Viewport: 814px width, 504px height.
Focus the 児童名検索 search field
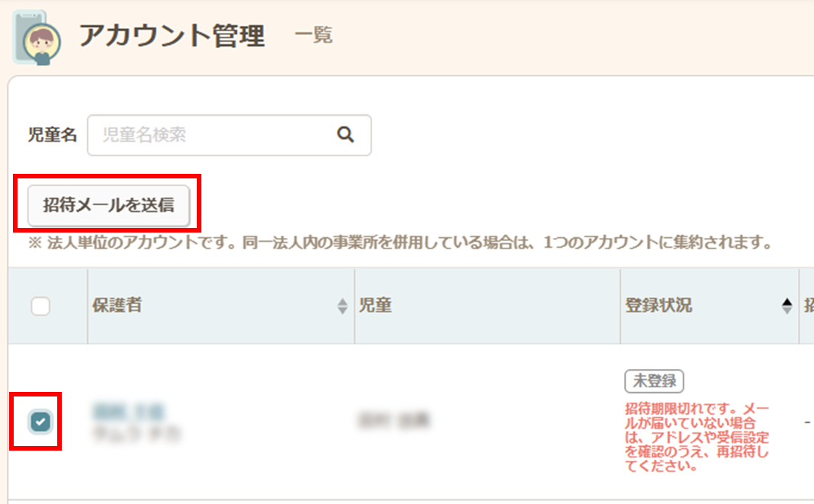(x=214, y=135)
